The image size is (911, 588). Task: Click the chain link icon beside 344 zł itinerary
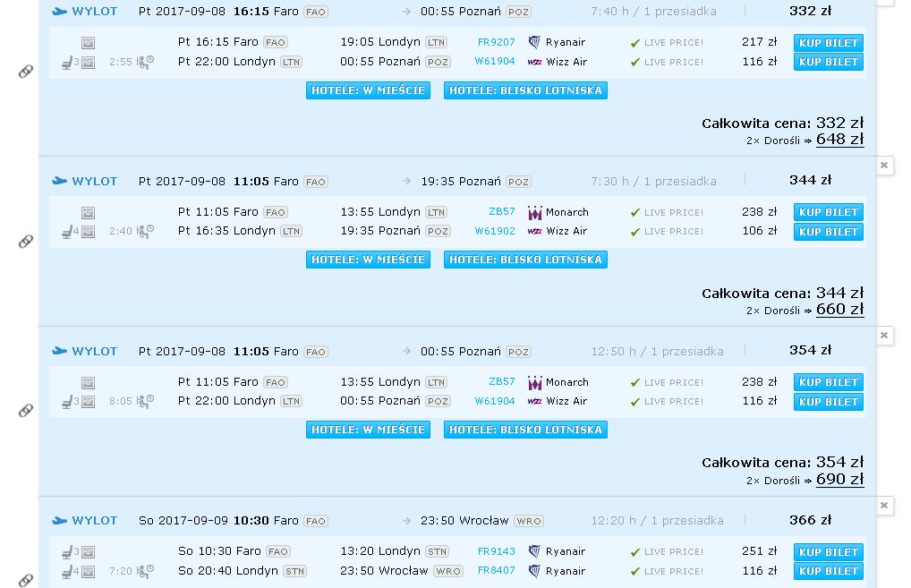click(26, 241)
